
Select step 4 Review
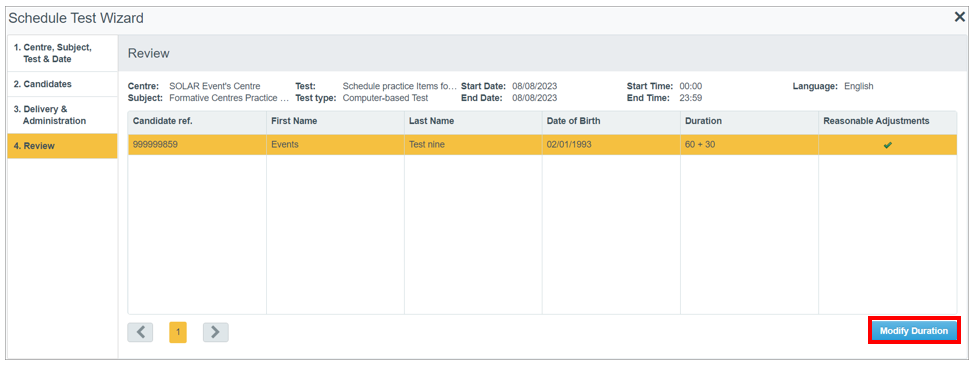tap(62, 146)
